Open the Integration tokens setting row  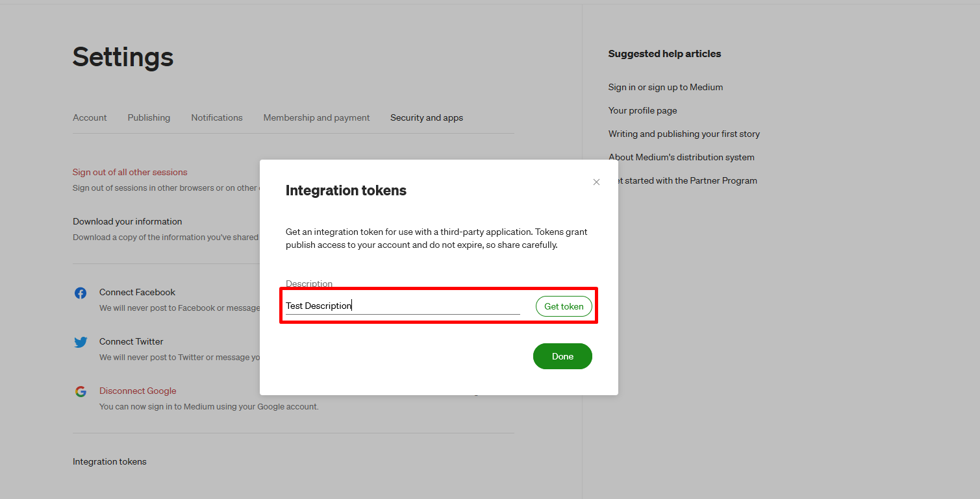pyautogui.click(x=110, y=461)
